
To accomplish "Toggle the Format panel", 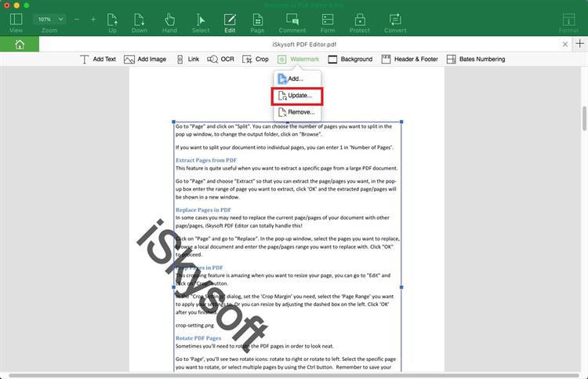I will click(x=568, y=23).
